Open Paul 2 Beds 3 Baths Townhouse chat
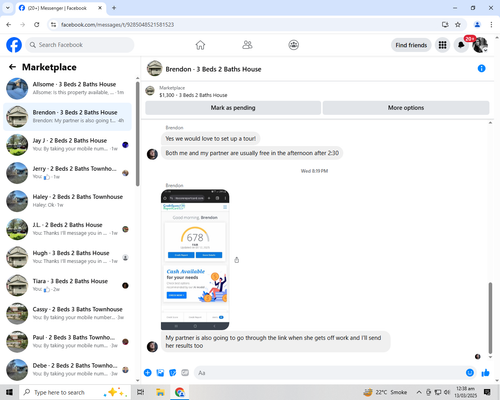The image size is (500, 400). [x=67, y=342]
